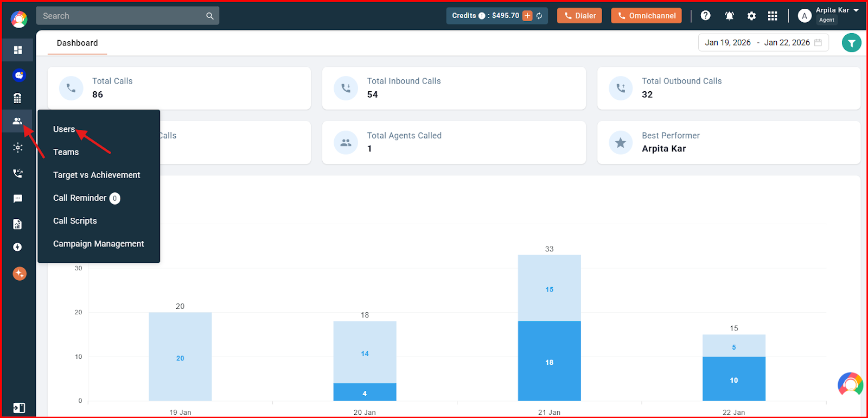This screenshot has height=418, width=868.
Task: Select Users from the flyout menu
Action: (64, 129)
